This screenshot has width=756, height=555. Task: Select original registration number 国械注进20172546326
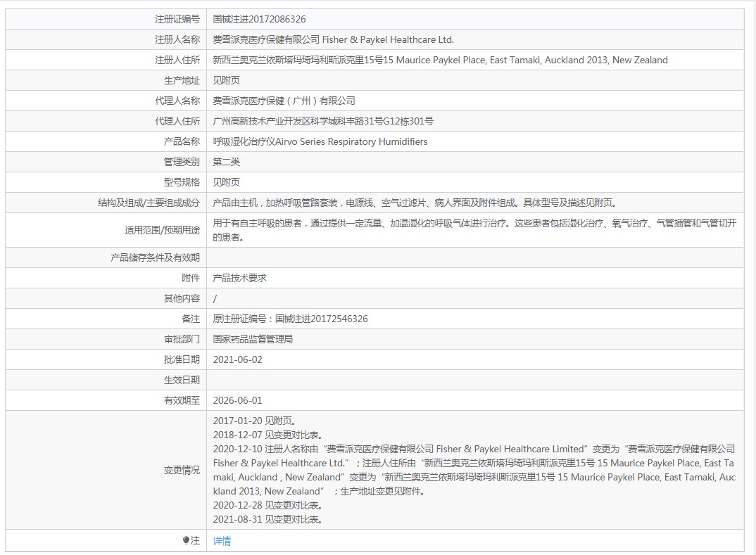[321, 319]
